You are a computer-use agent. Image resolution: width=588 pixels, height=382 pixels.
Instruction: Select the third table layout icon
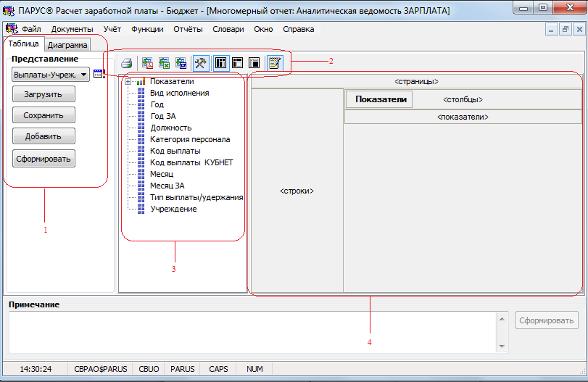[x=254, y=63]
